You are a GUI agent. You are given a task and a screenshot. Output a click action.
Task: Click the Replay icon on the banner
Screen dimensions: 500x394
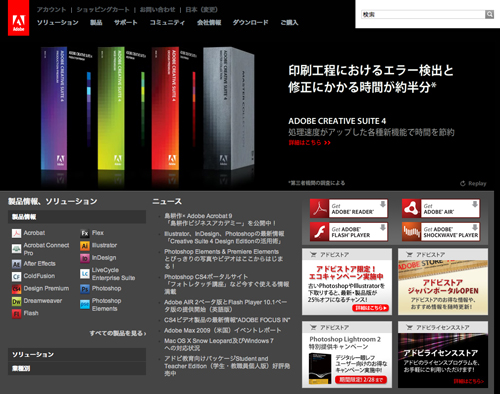point(463,183)
